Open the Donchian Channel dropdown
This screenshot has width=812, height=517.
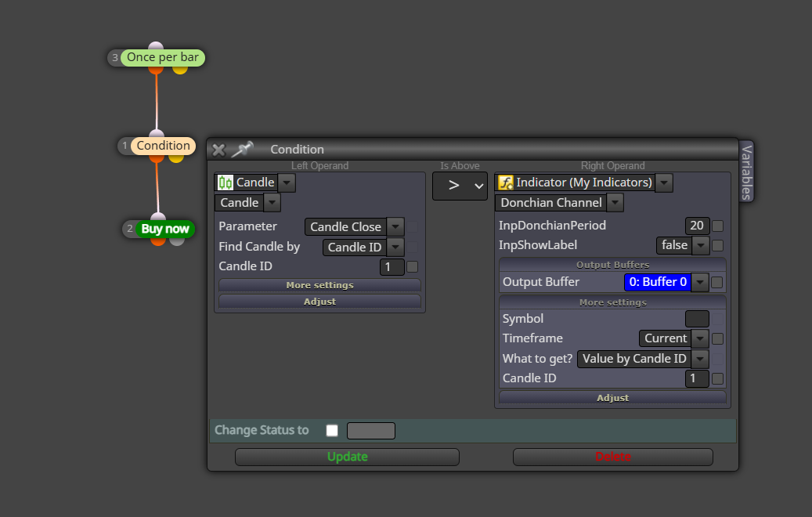[615, 203]
